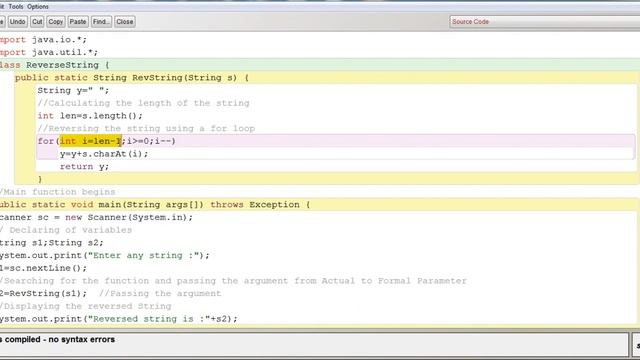
Task: Click the Cut button
Action: (37, 22)
